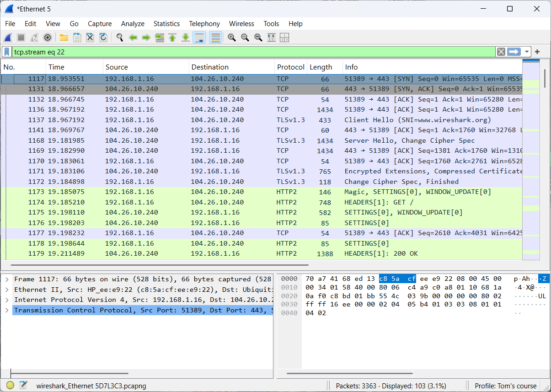Zoom in on packet list text

tap(232, 38)
